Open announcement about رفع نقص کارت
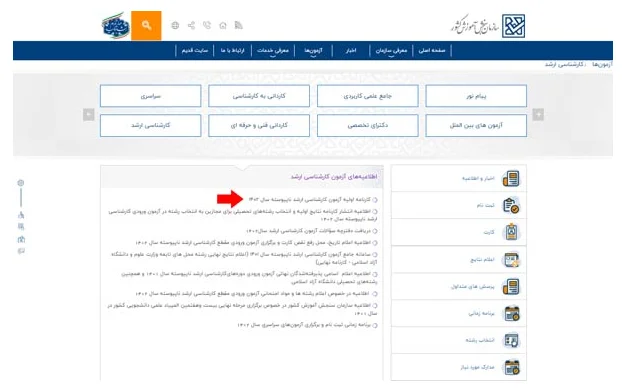 [x=253, y=243]
